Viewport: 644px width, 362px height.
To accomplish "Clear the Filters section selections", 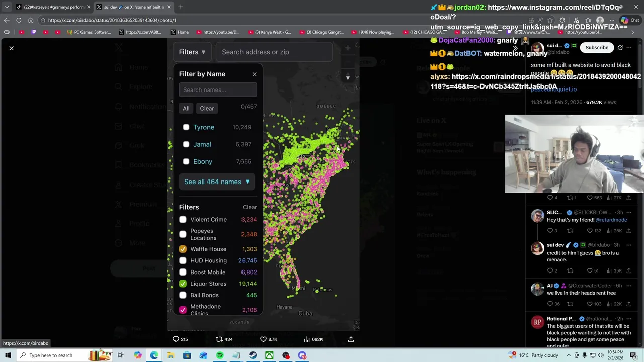I will tap(250, 207).
